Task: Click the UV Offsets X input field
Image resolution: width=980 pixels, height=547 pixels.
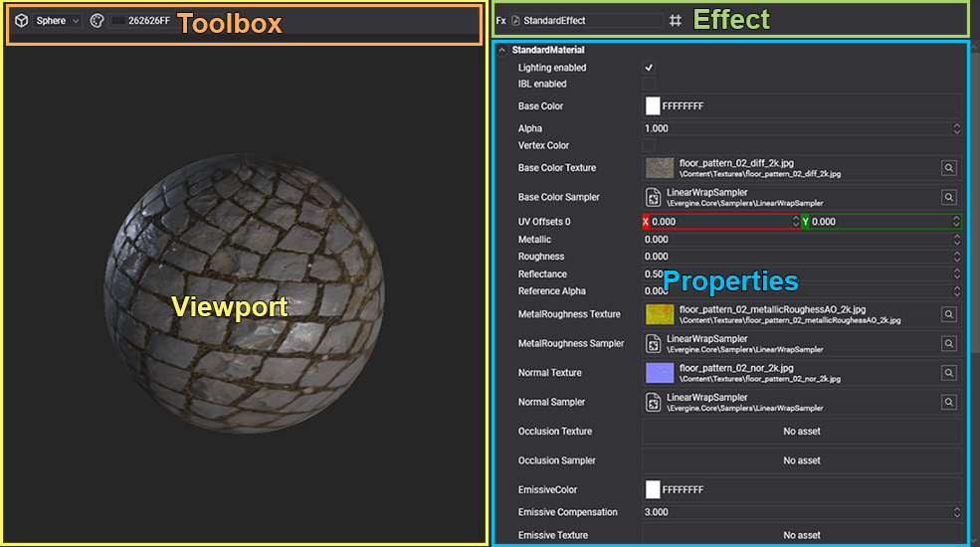Action: (720, 222)
